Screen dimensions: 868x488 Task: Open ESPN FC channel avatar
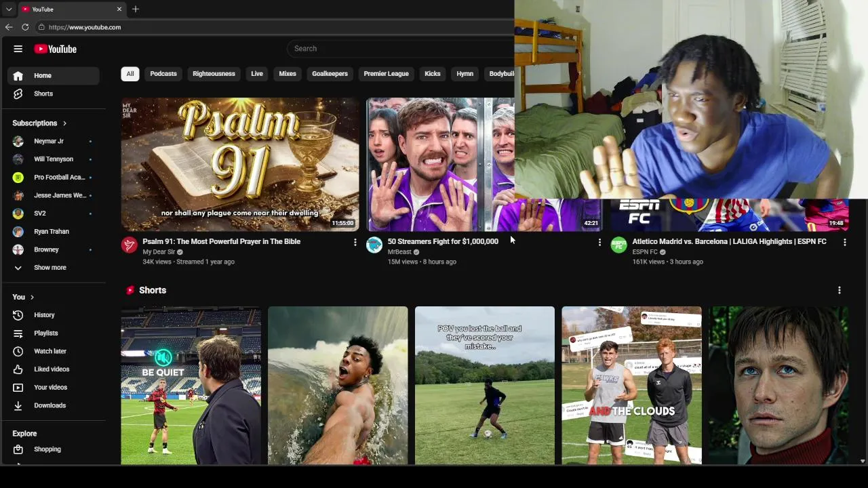(x=618, y=245)
